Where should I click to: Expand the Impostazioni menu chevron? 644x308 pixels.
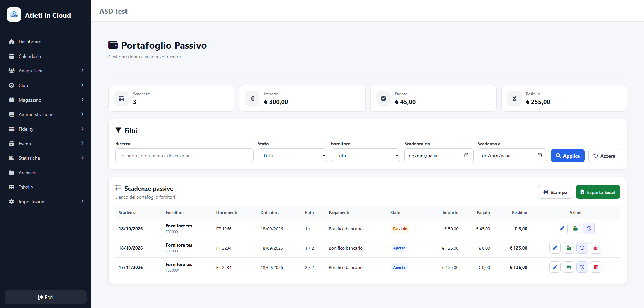[82, 201]
